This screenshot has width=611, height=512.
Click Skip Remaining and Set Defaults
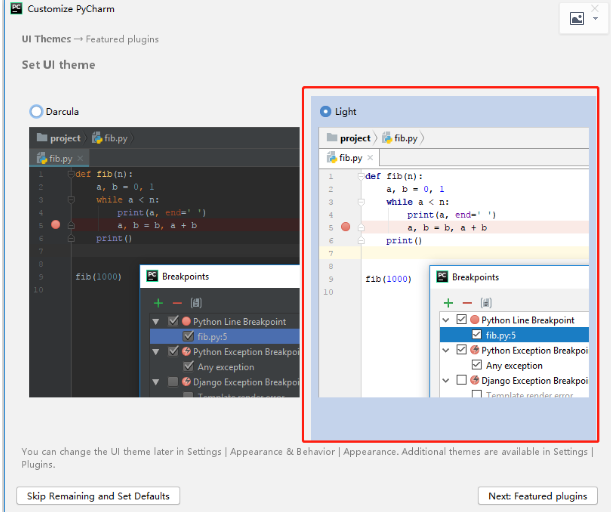(98, 496)
